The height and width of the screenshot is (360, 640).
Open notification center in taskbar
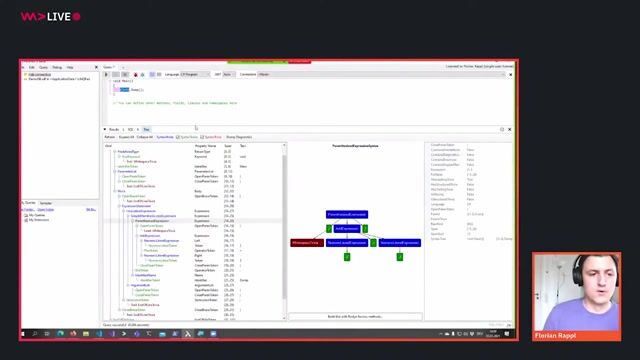[x=507, y=334]
